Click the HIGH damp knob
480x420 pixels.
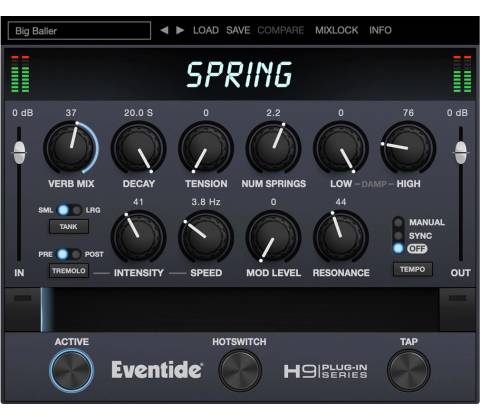coord(408,147)
